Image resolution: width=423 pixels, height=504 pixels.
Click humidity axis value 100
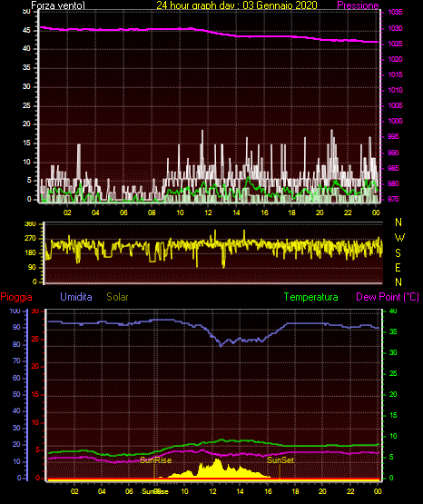pos(15,311)
